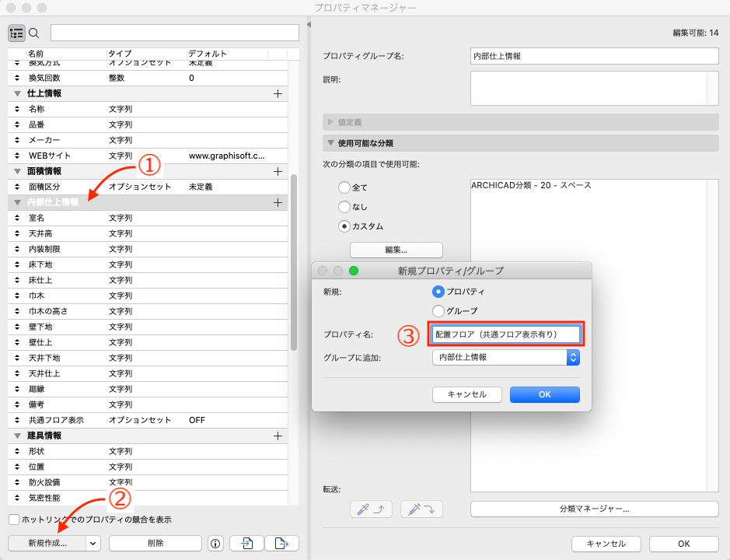Image resolution: width=730 pixels, height=560 pixels.
Task: Click the プロパティグループ名 field
Action: click(x=595, y=56)
